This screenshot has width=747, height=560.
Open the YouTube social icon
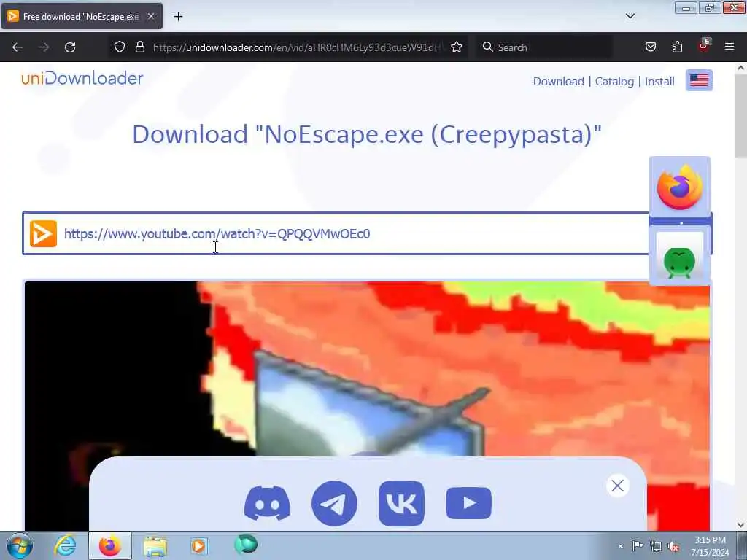coord(469,503)
